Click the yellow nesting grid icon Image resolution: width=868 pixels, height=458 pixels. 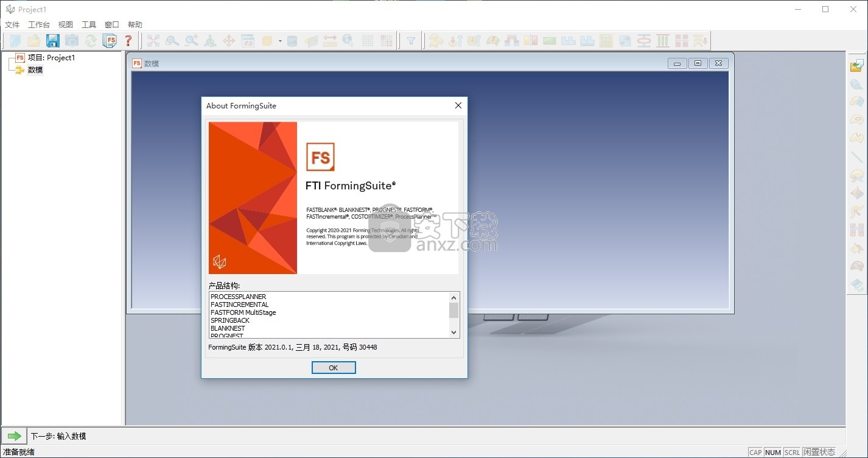point(606,41)
